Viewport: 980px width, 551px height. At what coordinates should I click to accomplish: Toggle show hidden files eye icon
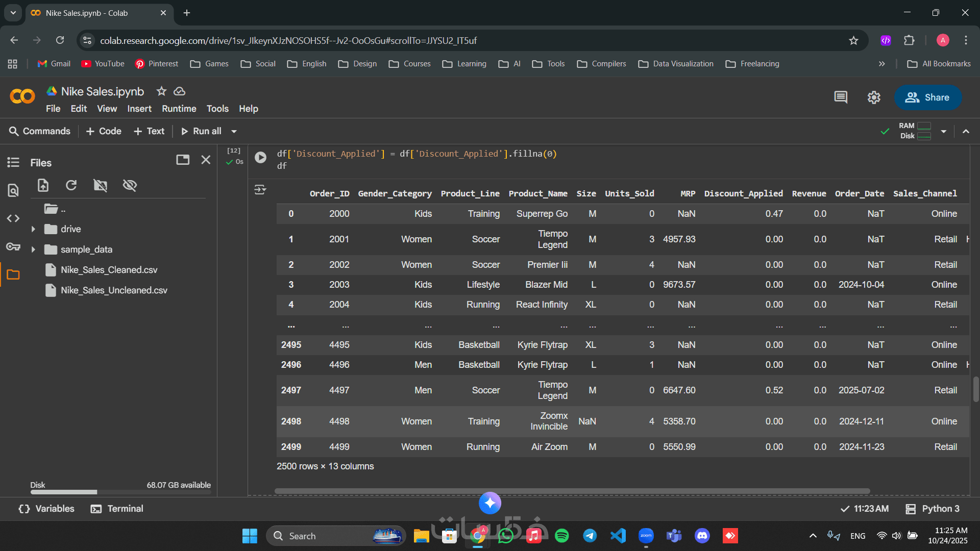point(130,185)
